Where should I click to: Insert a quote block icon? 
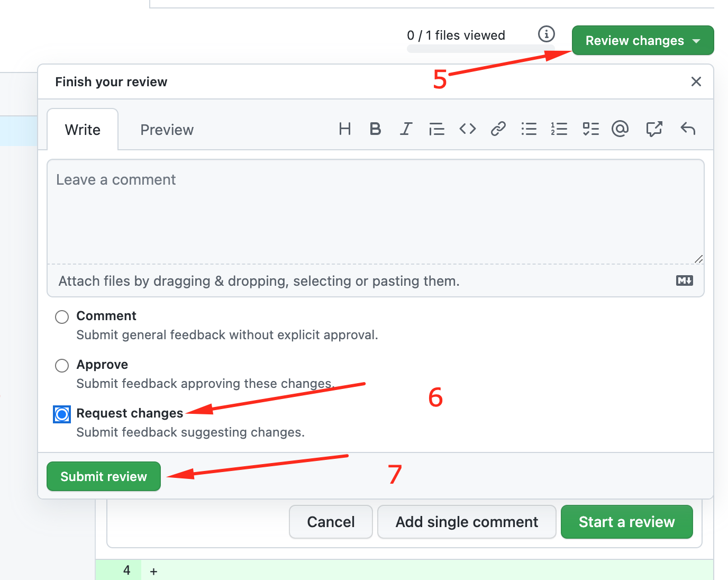(436, 129)
